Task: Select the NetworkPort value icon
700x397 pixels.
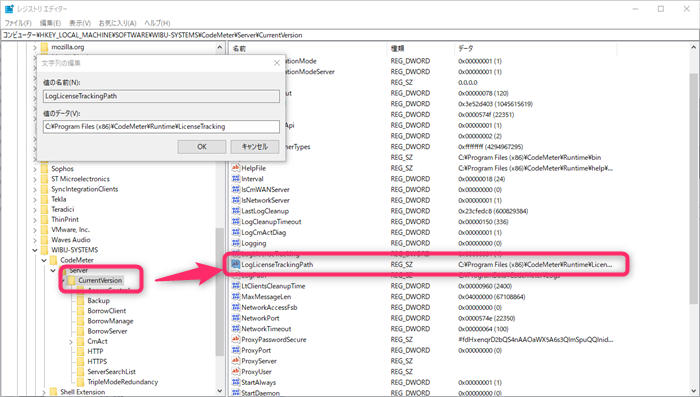Action: click(236, 318)
